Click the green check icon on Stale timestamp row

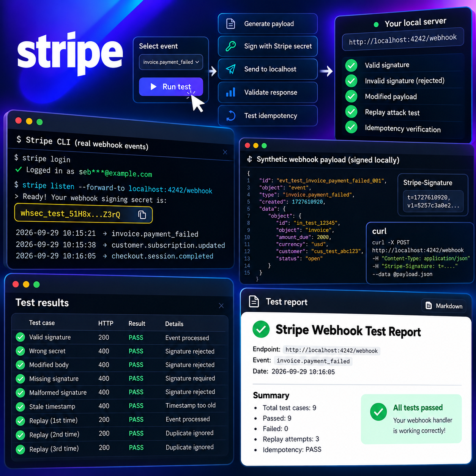pyautogui.click(x=20, y=407)
